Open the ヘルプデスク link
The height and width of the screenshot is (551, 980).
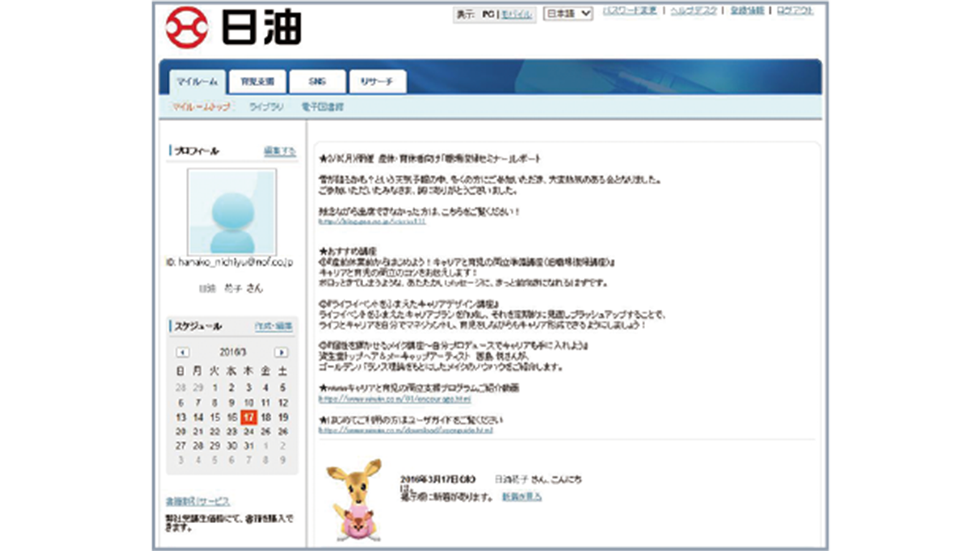pyautogui.click(x=693, y=11)
